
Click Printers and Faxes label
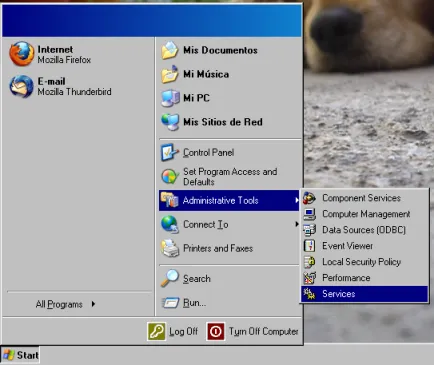[218, 248]
